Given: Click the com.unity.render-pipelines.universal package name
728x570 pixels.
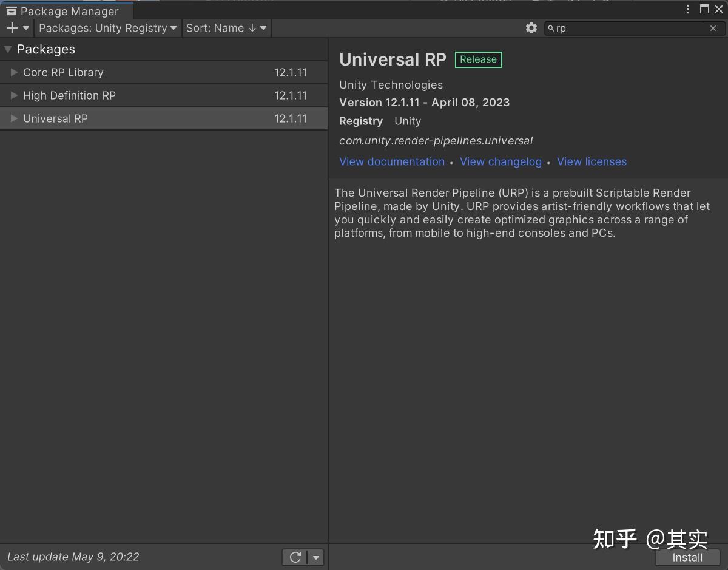Looking at the screenshot, I should tap(436, 140).
